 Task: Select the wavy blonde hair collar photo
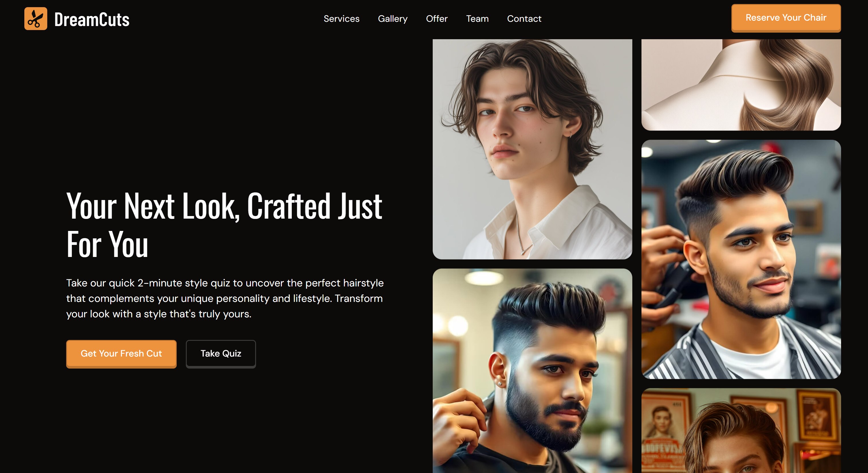[741, 84]
